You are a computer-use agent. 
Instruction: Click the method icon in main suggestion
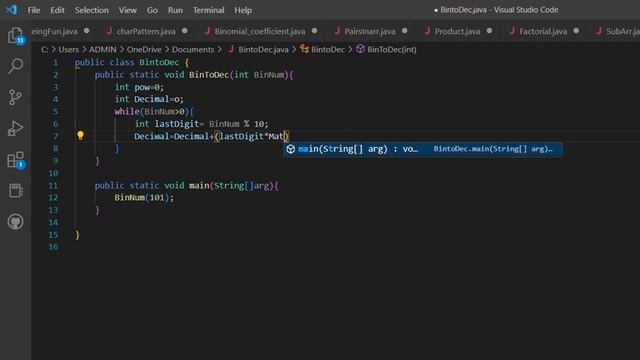pyautogui.click(x=291, y=149)
